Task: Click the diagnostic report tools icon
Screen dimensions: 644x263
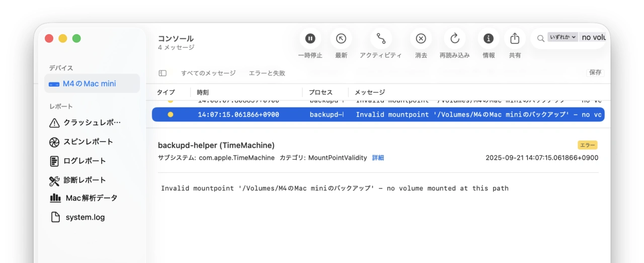Action: (54, 180)
